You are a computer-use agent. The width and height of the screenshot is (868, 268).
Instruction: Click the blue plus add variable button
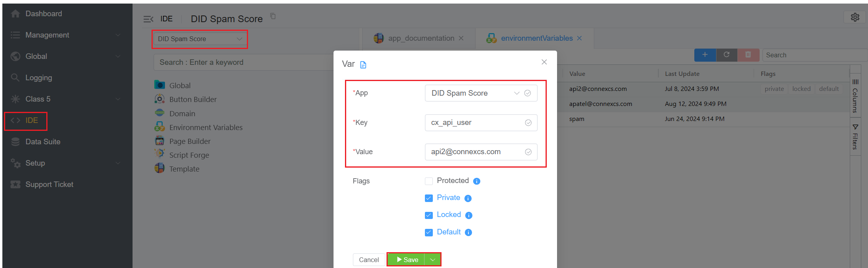705,55
